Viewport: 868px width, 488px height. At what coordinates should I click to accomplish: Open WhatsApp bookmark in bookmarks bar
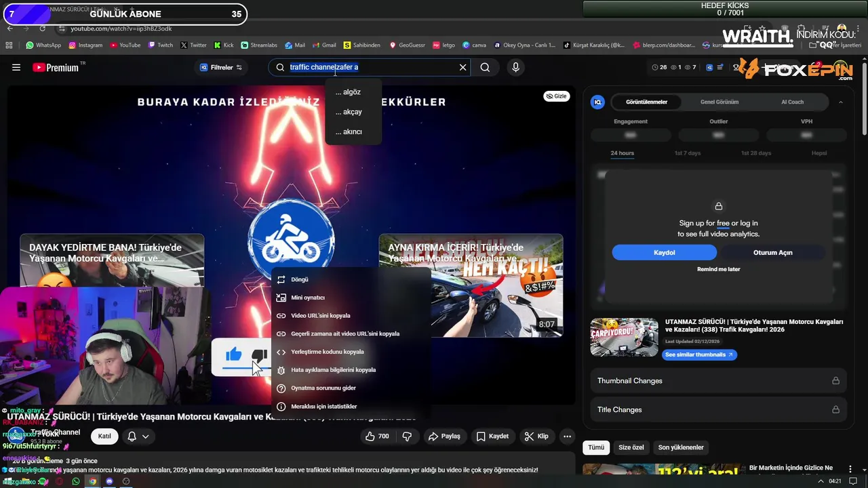click(x=43, y=45)
